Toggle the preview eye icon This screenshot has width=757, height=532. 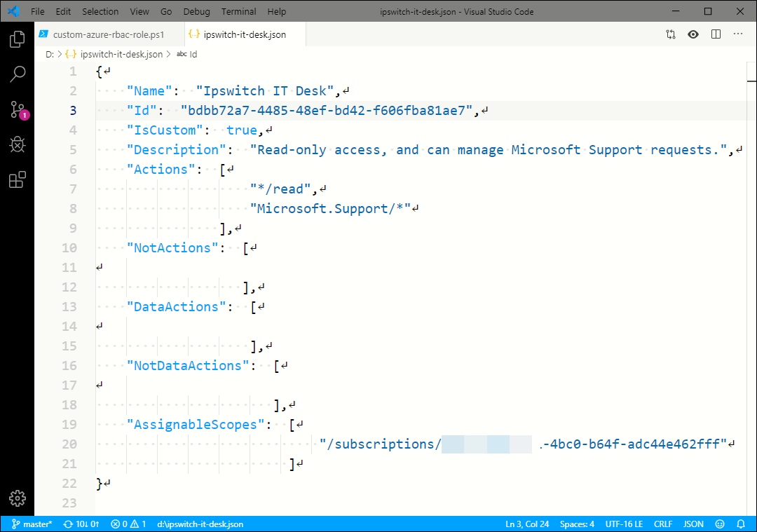pyautogui.click(x=693, y=34)
